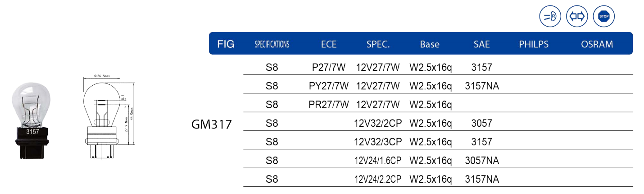Select the FIG column header
This screenshot has width=644, height=194.
226,44
